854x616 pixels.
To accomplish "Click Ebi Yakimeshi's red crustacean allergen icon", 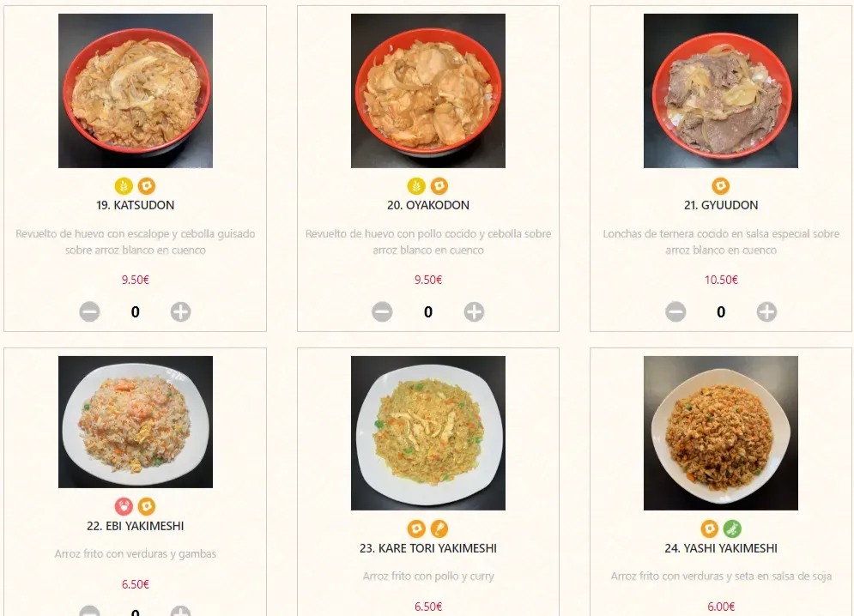I will (x=124, y=506).
